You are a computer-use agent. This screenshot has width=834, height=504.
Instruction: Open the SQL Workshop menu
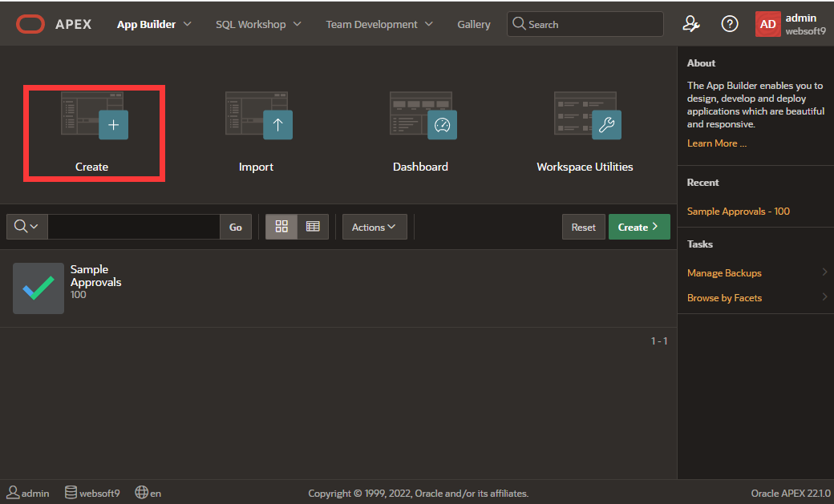tap(258, 24)
